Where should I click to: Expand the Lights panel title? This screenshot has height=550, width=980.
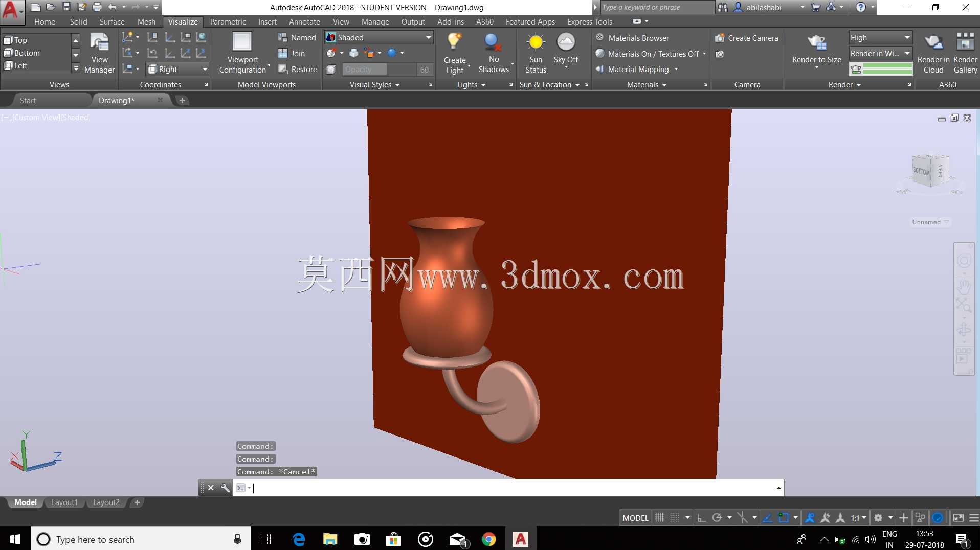[x=471, y=84]
